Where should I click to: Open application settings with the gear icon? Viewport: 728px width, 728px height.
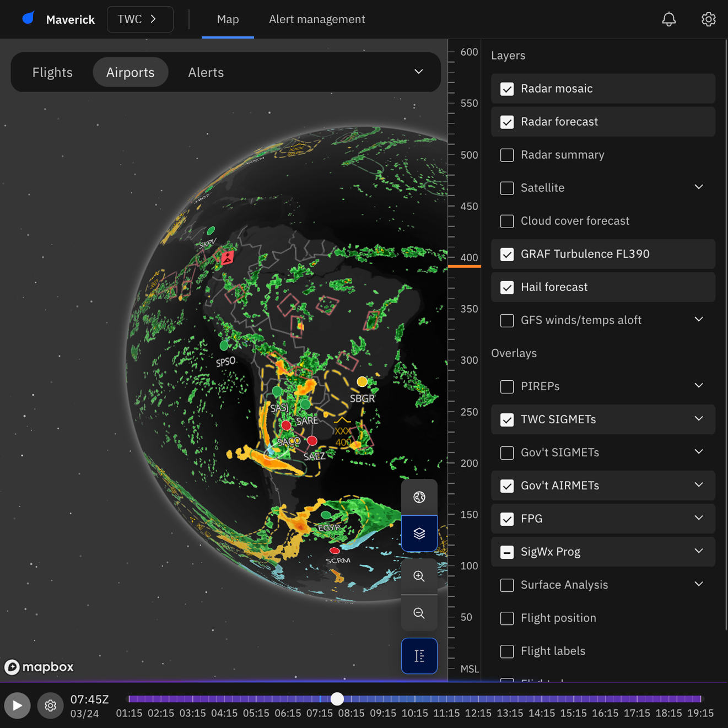click(708, 19)
